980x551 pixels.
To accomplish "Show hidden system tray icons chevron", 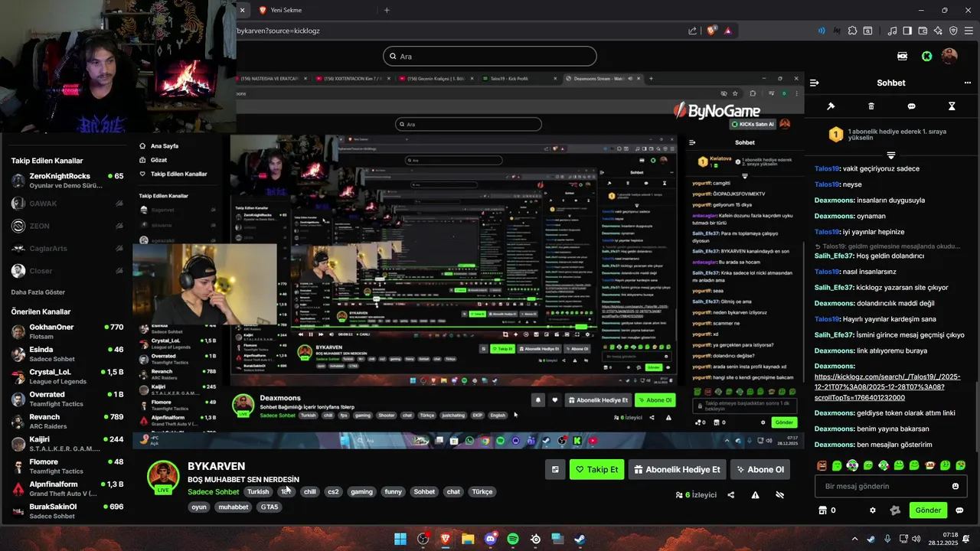I will pyautogui.click(x=855, y=539).
